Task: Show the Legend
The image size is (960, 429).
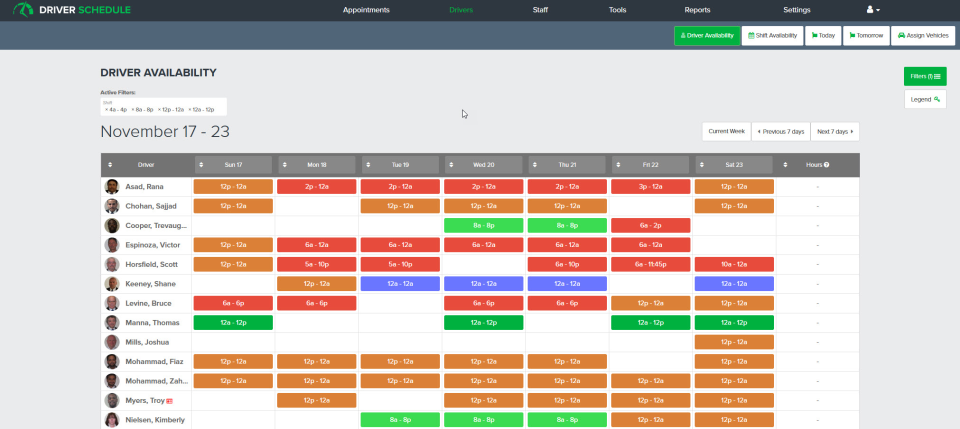Action: coord(925,99)
